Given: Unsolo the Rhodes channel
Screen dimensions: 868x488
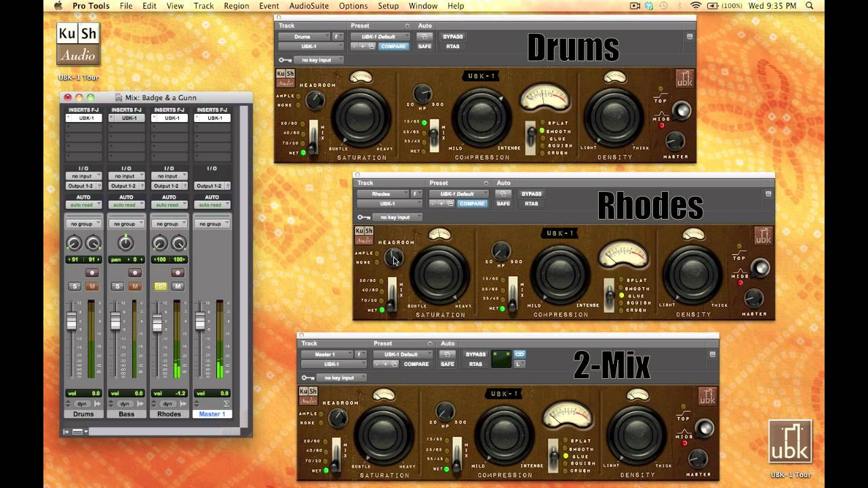Looking at the screenshot, I should (x=161, y=287).
